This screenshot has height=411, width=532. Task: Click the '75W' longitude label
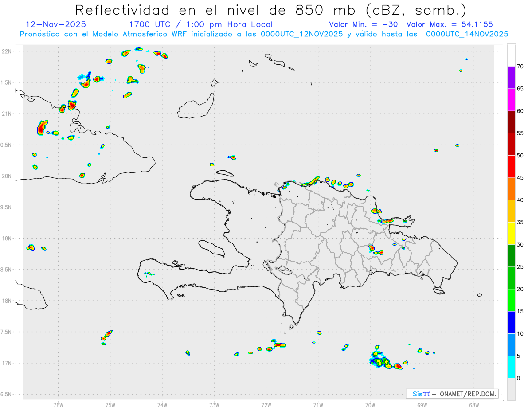tap(110, 405)
